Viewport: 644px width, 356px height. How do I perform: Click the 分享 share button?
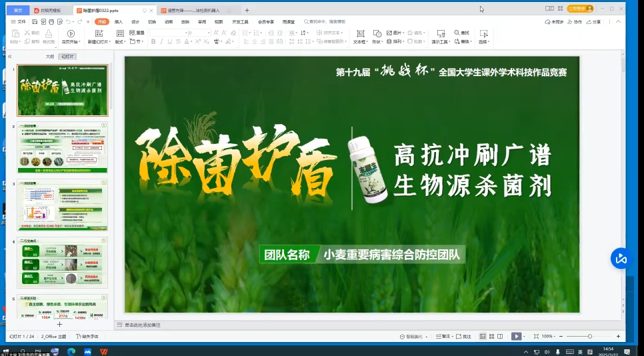[593, 22]
